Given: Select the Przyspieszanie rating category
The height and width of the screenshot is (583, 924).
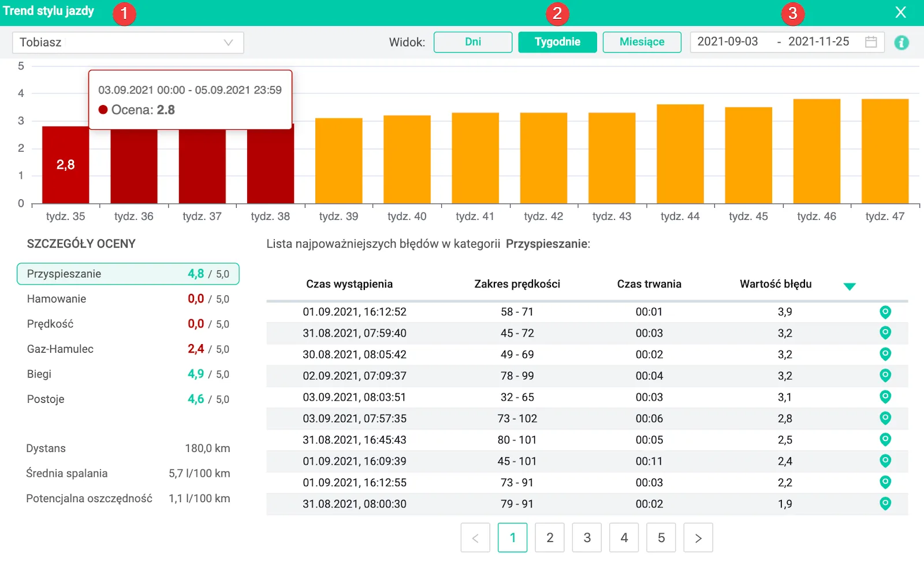Looking at the screenshot, I should (128, 274).
